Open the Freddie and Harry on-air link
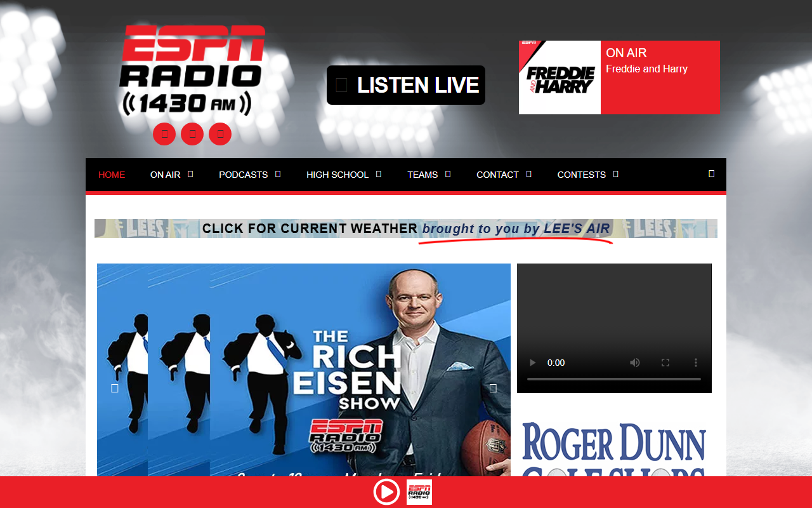The image size is (812, 508). [646, 69]
